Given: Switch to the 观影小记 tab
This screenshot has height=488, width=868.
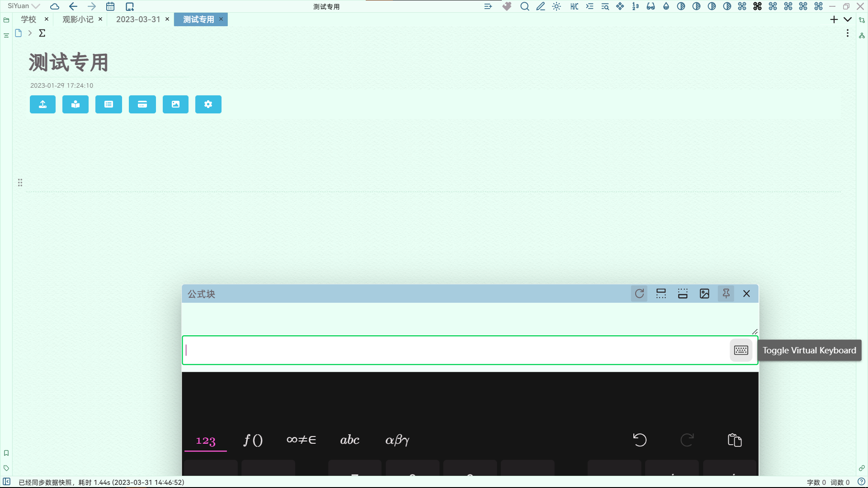Looking at the screenshot, I should pos(78,19).
